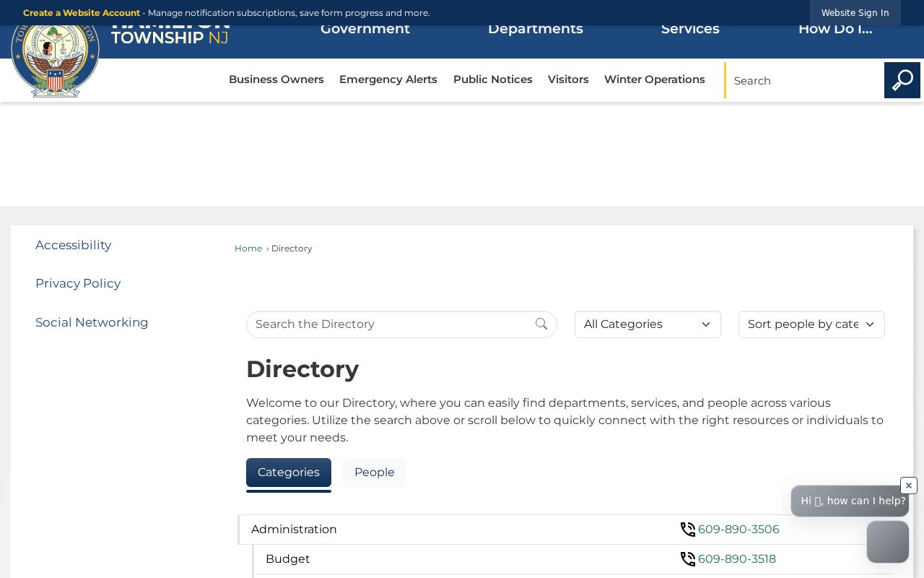Click the Home breadcrumb link
The height and width of the screenshot is (578, 924).
[248, 249]
